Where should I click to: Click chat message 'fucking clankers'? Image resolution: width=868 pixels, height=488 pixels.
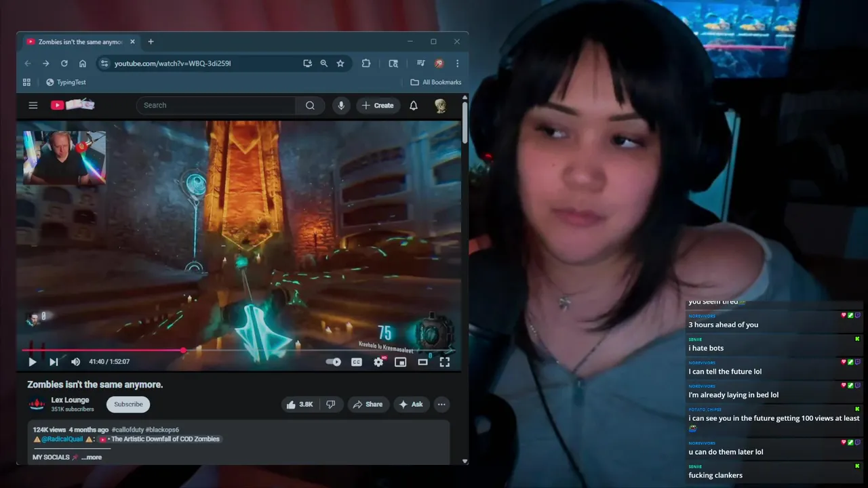point(715,475)
